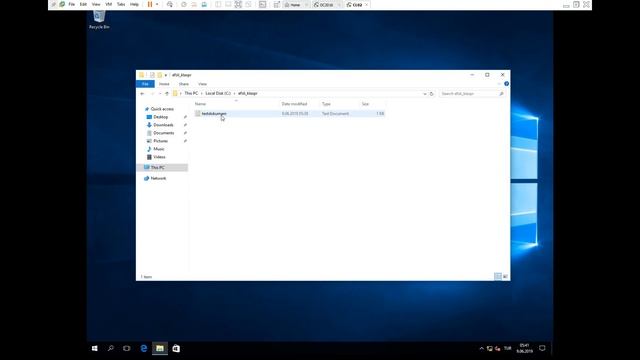The image size is (640, 360).
Task: Switch to the Home tab in VMware
Action: click(295, 5)
